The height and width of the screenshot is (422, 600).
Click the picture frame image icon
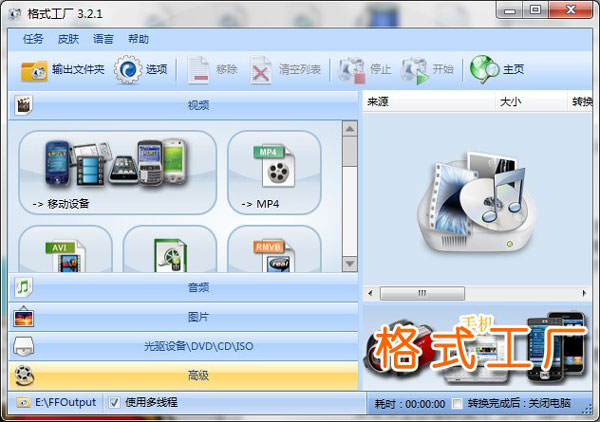(x=24, y=317)
